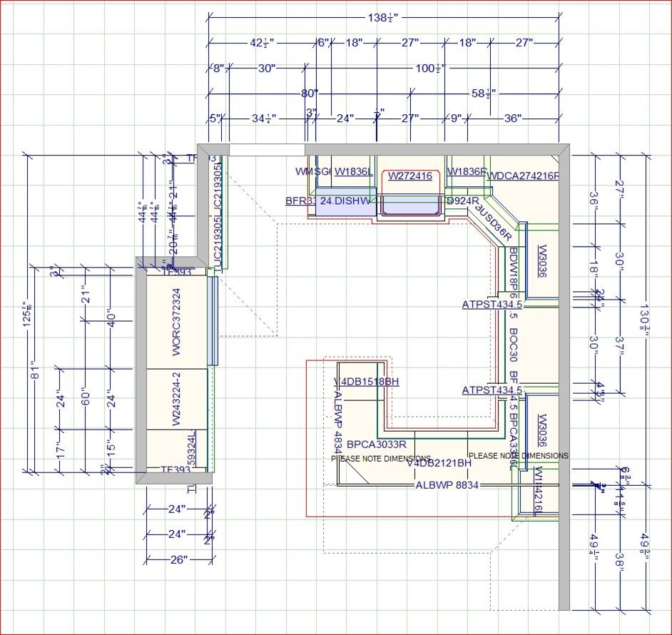Click the upper ATPST434.5 label
The width and height of the screenshot is (672, 635).
[x=492, y=305]
